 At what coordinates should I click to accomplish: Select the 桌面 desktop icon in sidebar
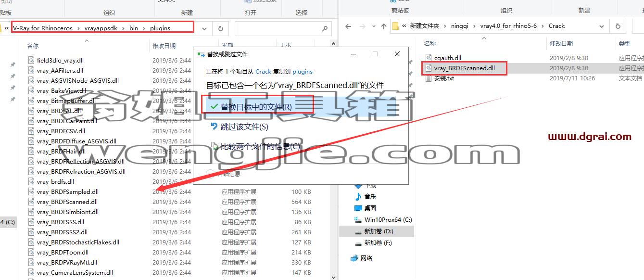pyautogui.click(x=358, y=208)
